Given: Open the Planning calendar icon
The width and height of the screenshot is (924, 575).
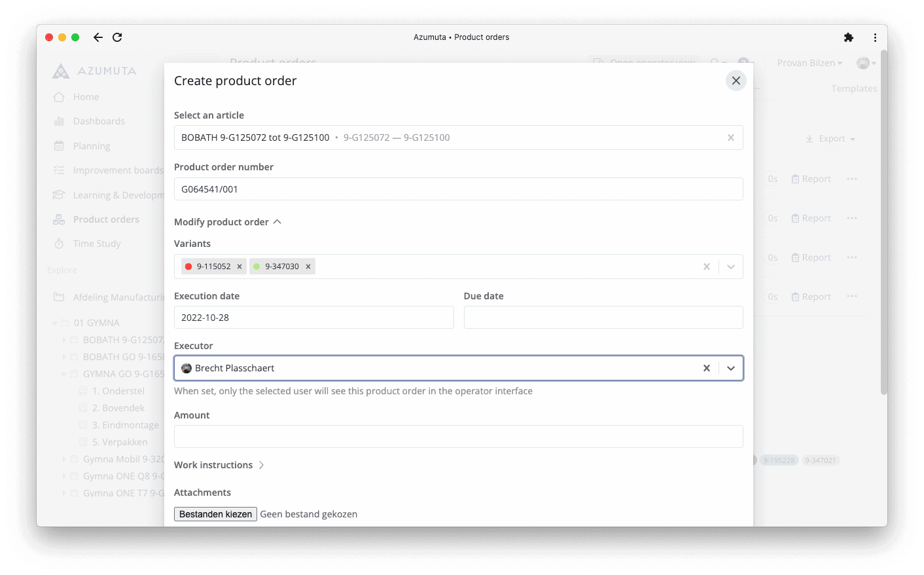Looking at the screenshot, I should pyautogui.click(x=58, y=145).
